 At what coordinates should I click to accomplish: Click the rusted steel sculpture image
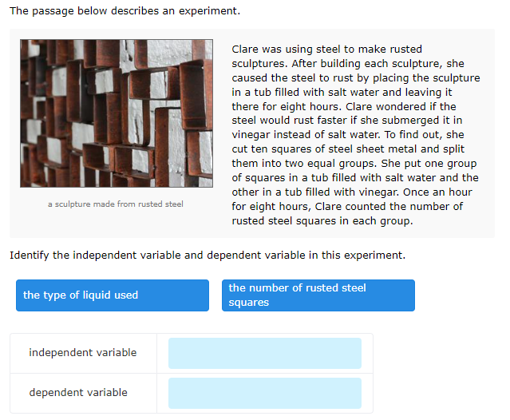pyautogui.click(x=117, y=113)
